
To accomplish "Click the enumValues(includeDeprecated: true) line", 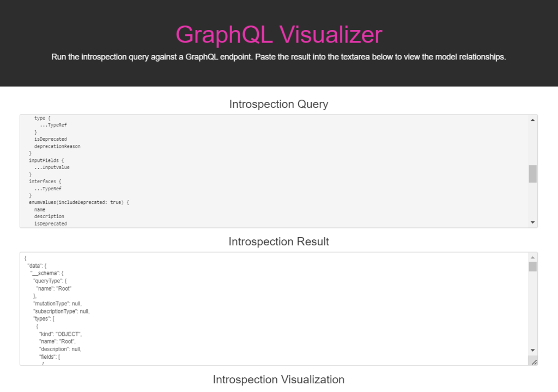I will point(78,202).
